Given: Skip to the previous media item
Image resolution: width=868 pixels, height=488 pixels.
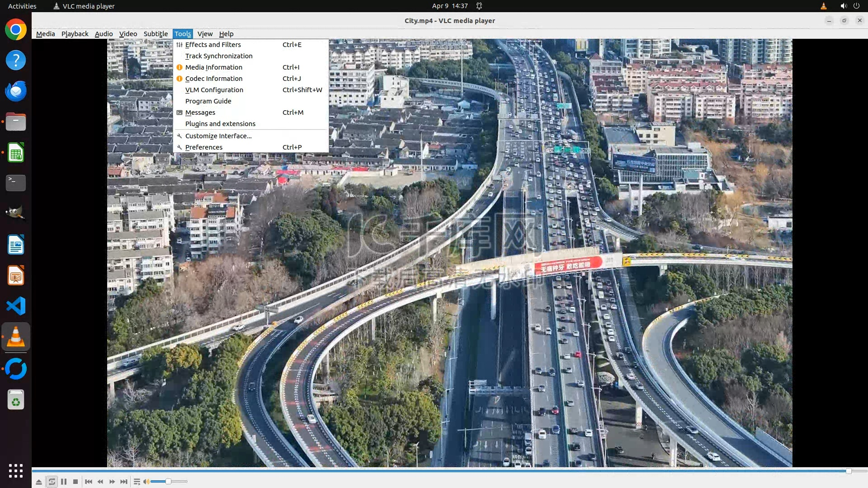Looking at the screenshot, I should (x=89, y=482).
